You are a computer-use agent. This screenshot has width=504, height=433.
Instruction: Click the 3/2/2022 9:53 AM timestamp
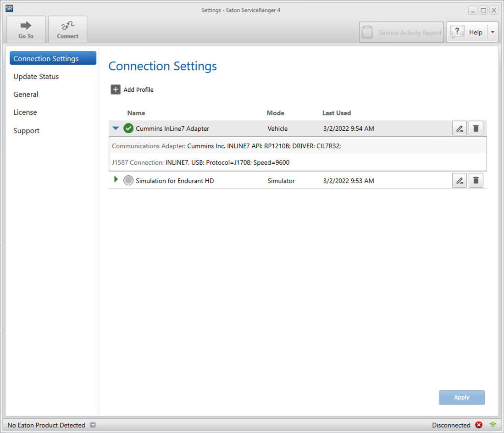[x=349, y=181]
